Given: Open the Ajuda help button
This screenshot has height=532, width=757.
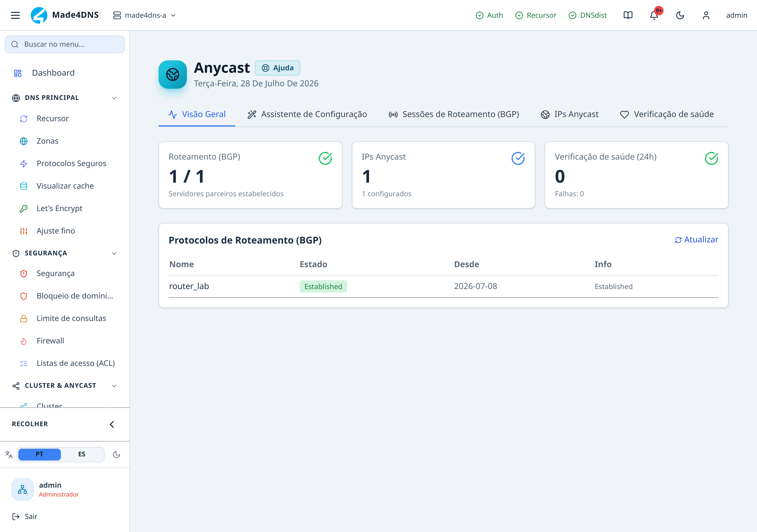Looking at the screenshot, I should coord(277,68).
